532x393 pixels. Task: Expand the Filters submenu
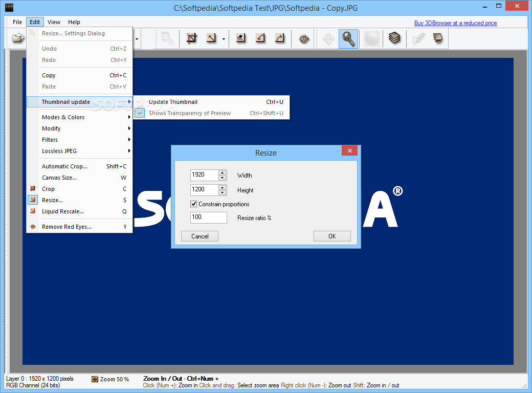79,140
